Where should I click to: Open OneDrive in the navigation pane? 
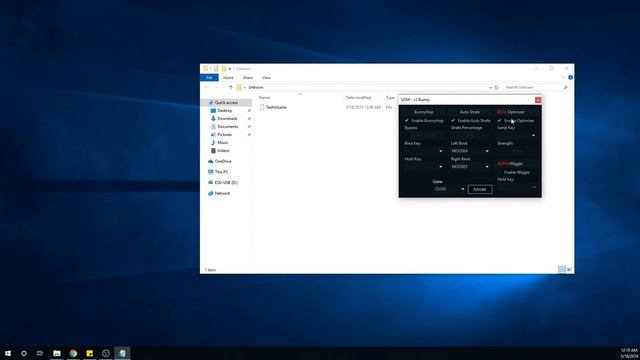223,161
